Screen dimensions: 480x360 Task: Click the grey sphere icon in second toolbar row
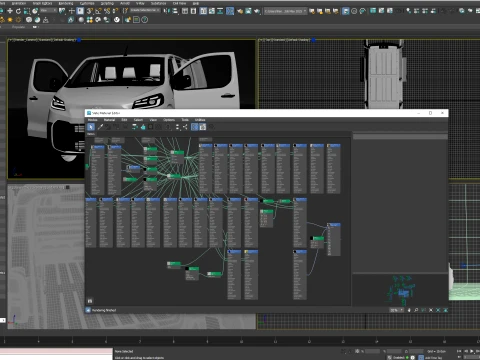pyautogui.click(x=81, y=20)
